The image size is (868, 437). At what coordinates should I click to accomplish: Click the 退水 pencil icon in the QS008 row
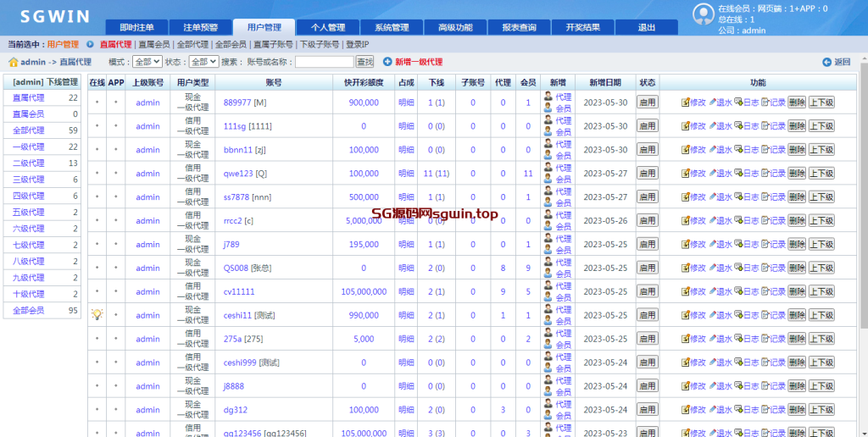click(x=712, y=268)
